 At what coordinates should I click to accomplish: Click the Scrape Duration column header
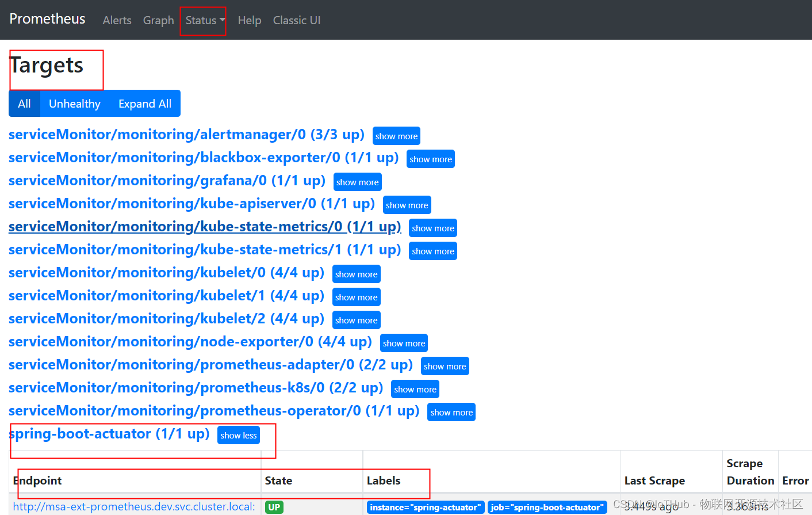750,472
